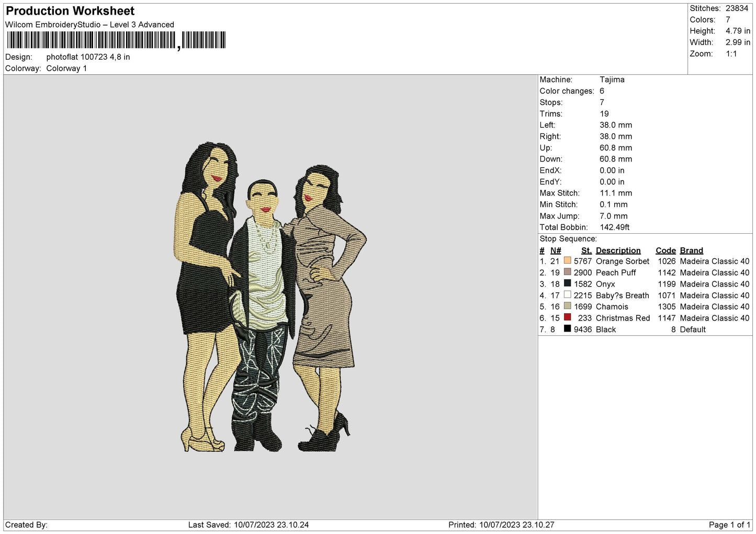756x534 pixels.
Task: Click thread code 1305
Action: tap(667, 307)
